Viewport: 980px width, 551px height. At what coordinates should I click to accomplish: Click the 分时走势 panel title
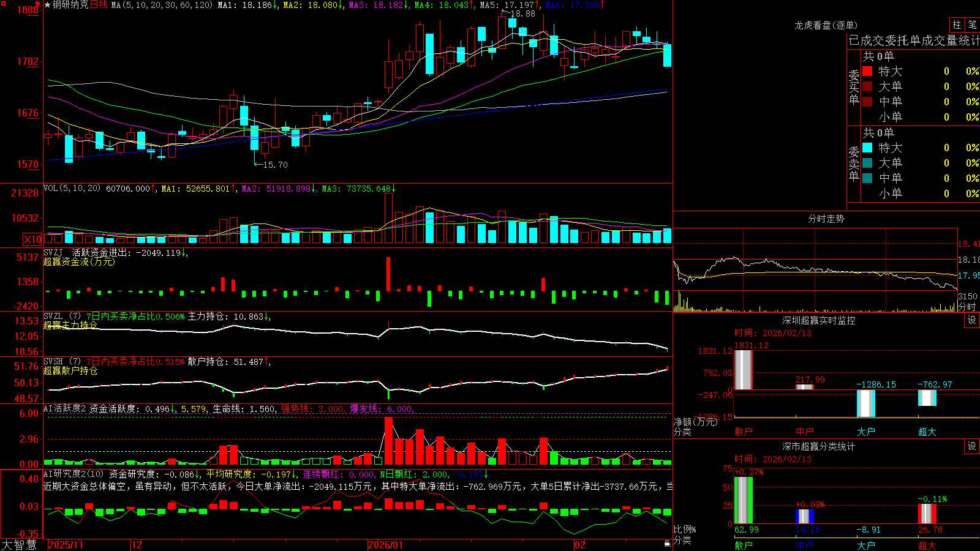pos(826,219)
